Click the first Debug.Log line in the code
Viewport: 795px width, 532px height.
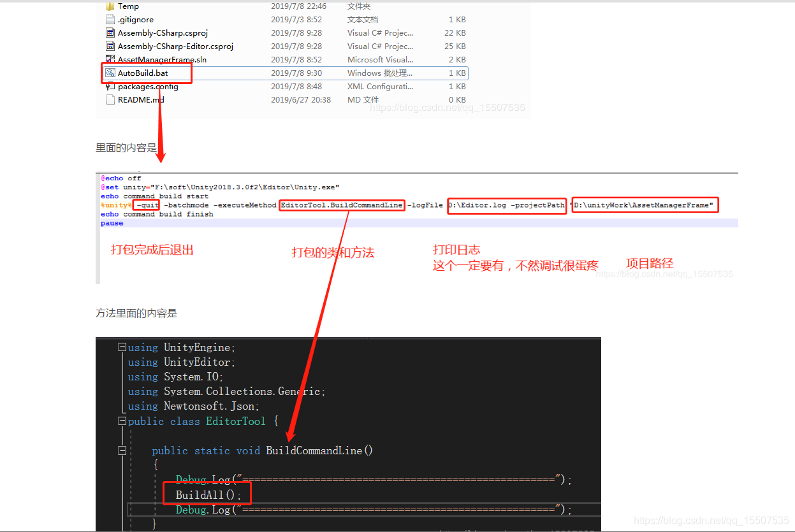(374, 480)
